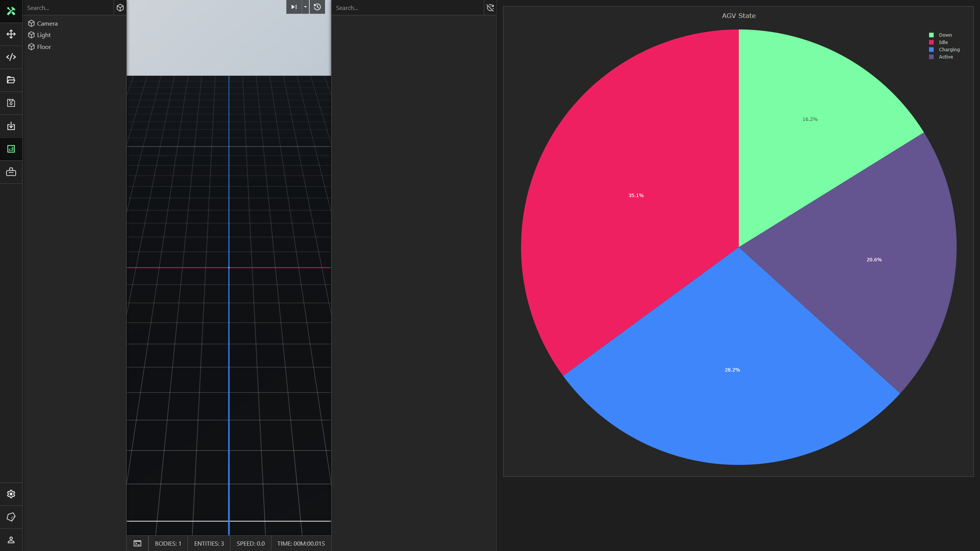Image resolution: width=980 pixels, height=551 pixels.
Task: Click the save disk icon in sidebar
Action: (x=11, y=103)
